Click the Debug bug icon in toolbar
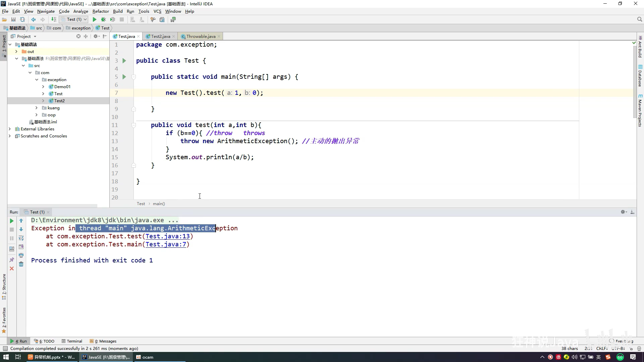 pos(104,19)
